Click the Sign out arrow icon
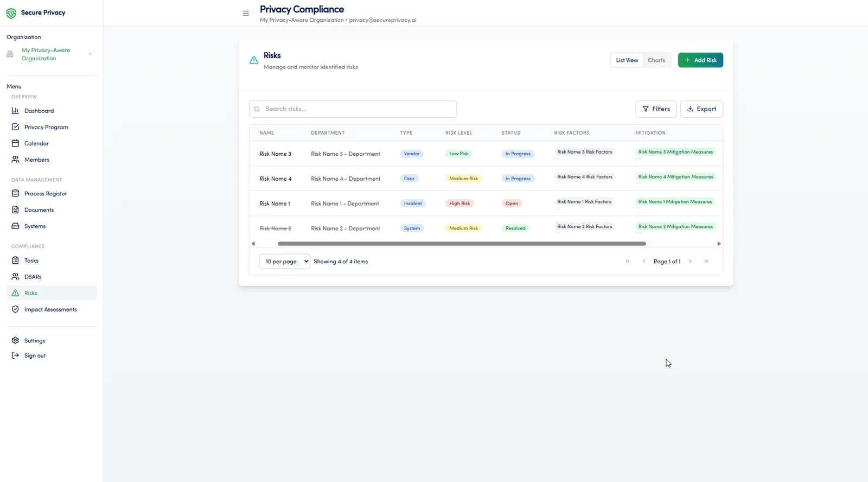This screenshot has width=868, height=482. [x=15, y=356]
